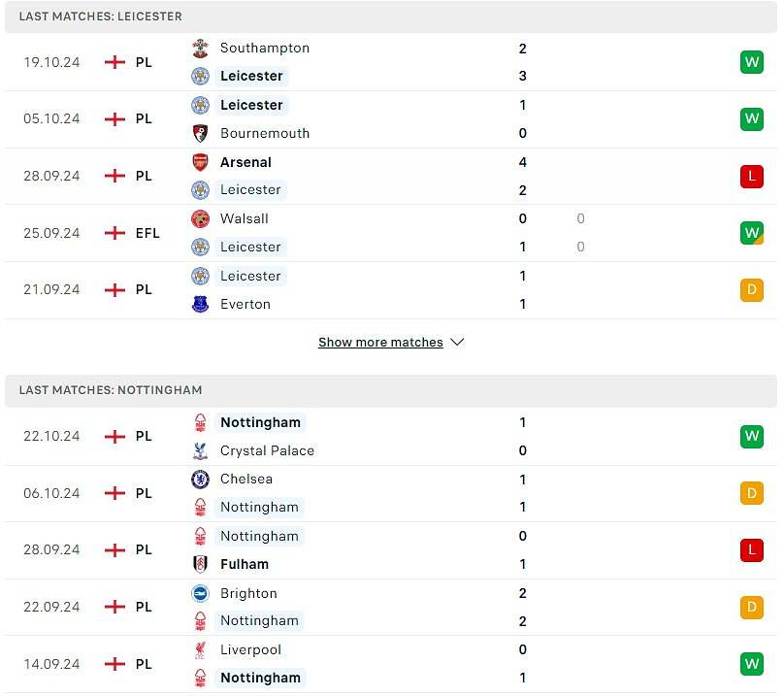This screenshot has width=784, height=696.
Task: Select the Nottingham team name versus Liverpool
Action: point(260,678)
